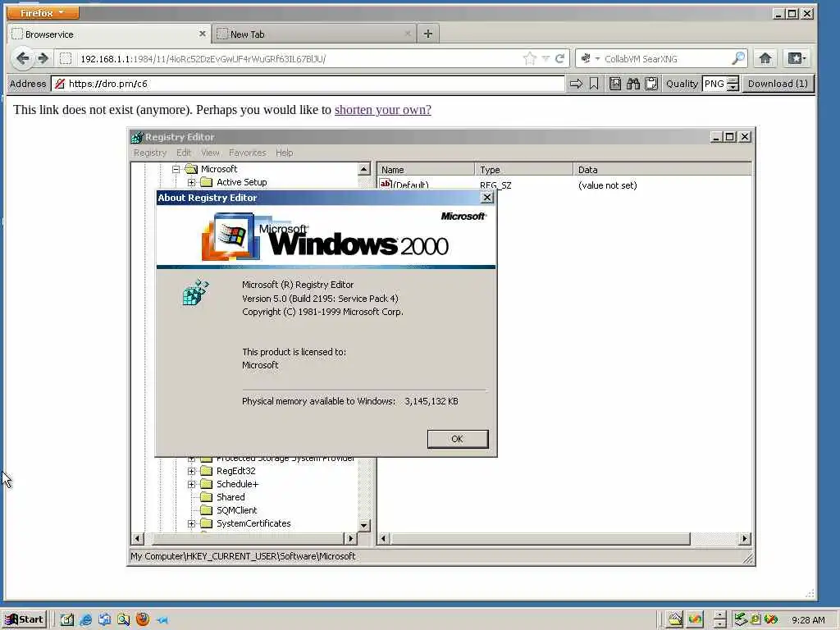This screenshot has height=630, width=840.
Task: Click the first desktop toolbar icon near tray
Action: tap(675, 619)
